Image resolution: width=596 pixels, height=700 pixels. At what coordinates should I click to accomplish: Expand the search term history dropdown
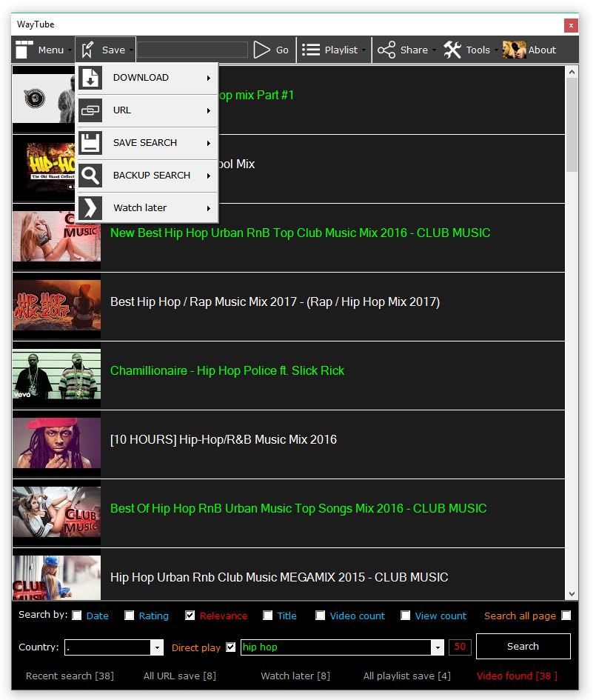point(438,647)
